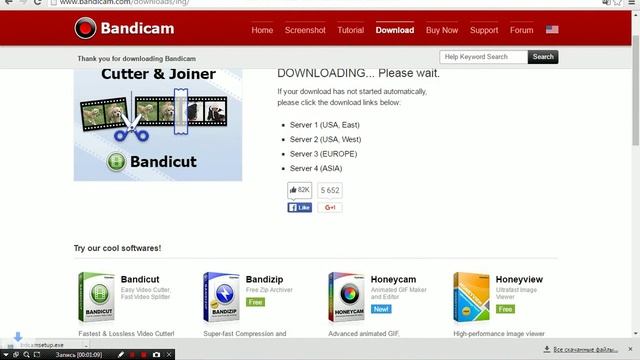Click Thank you for downloading Bandicam text
640x360 pixels.
[x=136, y=59]
